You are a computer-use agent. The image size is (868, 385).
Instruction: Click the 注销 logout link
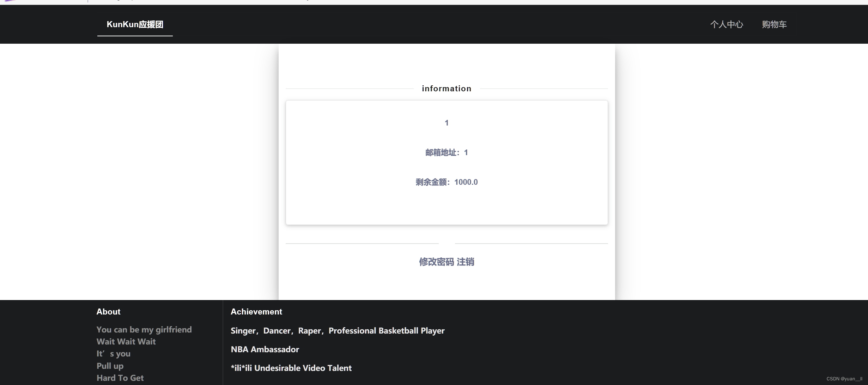click(466, 262)
